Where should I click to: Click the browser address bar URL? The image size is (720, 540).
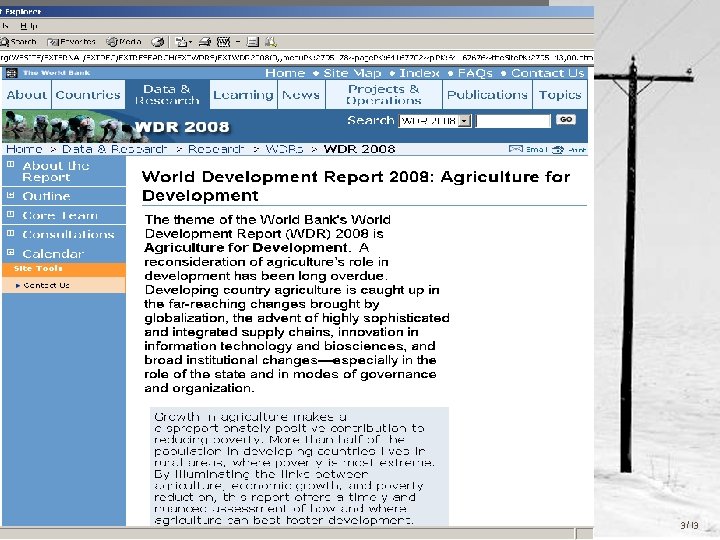[297, 58]
